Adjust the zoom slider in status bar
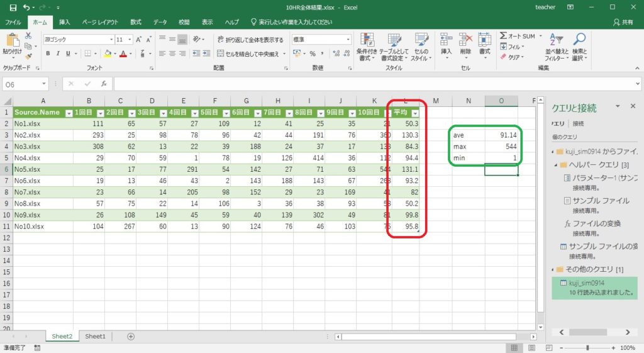The width and height of the screenshot is (644, 353). pyautogui.click(x=587, y=348)
